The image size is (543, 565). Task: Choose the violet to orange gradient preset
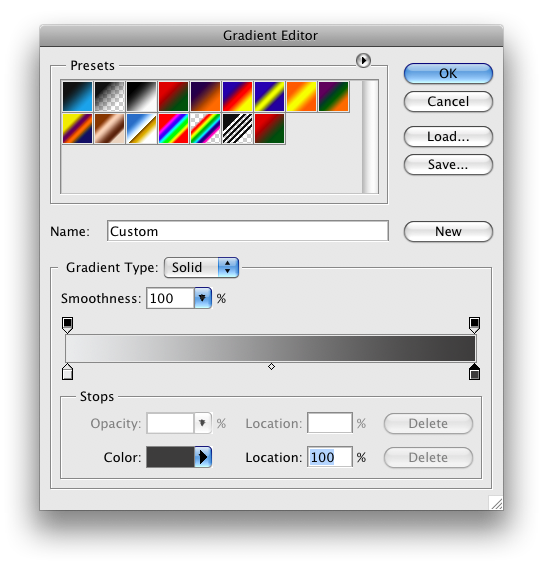tap(205, 96)
